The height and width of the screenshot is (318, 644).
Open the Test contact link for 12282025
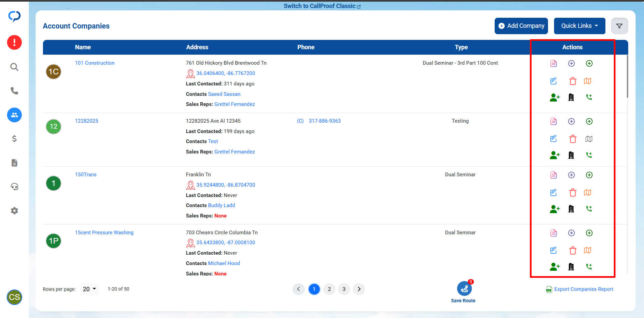[x=213, y=141]
